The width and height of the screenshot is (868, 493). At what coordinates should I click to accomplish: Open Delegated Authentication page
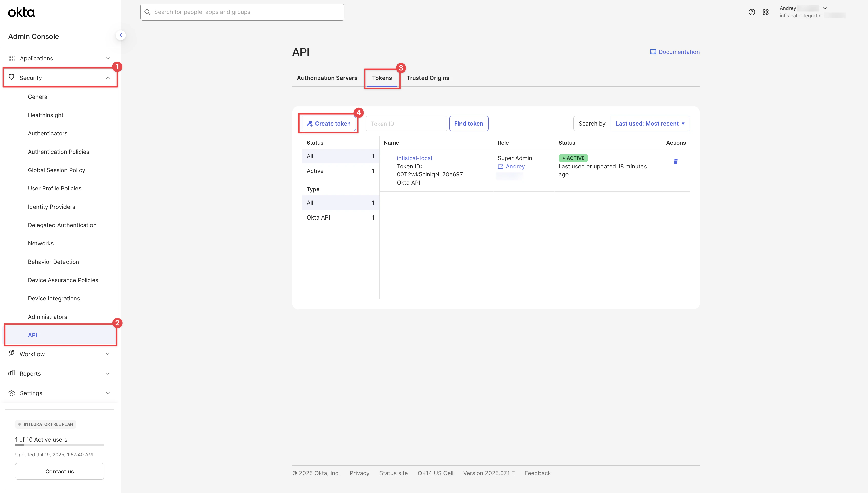(x=62, y=225)
